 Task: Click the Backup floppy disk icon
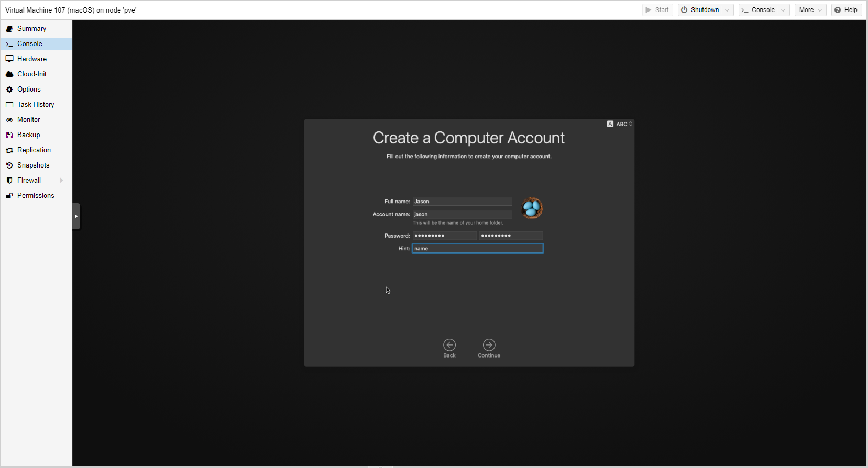tap(9, 135)
